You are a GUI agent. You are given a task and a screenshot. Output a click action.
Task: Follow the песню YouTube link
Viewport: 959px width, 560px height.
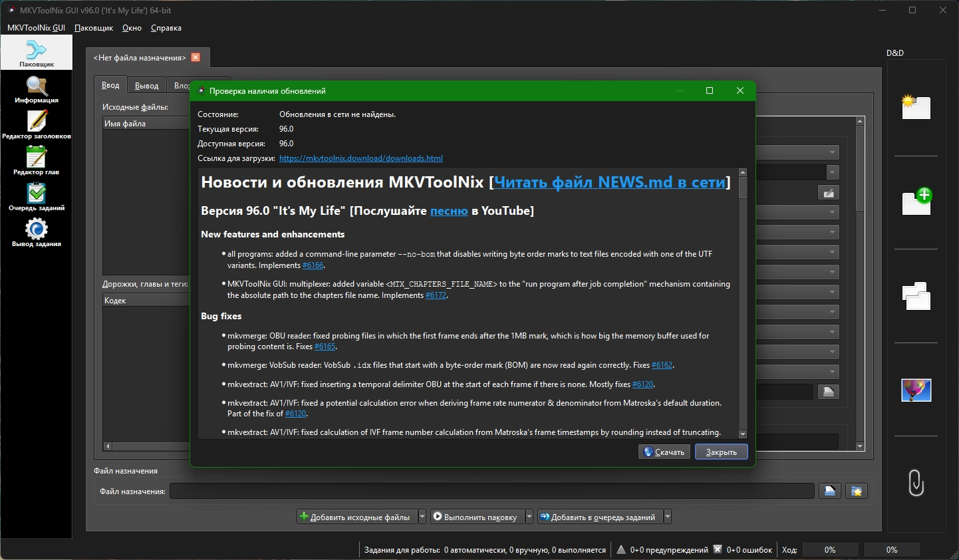point(449,211)
